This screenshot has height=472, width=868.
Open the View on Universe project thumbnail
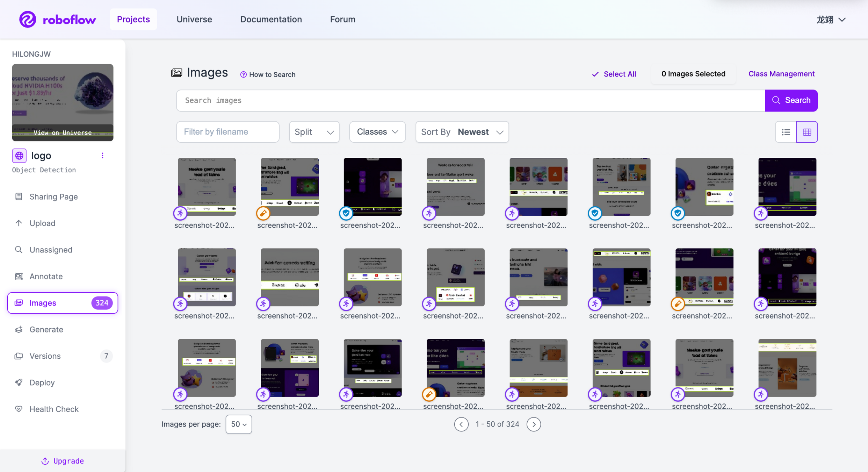[x=63, y=102]
